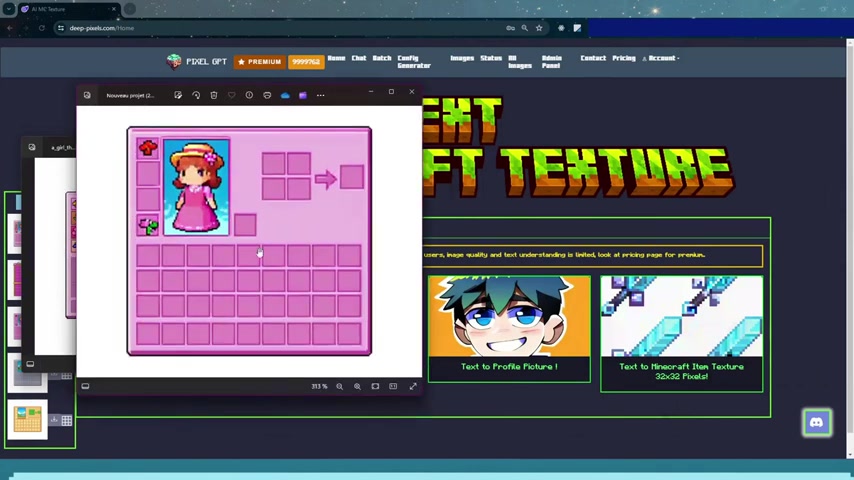Click the actual size 1:1 icon in Photos bar
Image resolution: width=854 pixels, height=480 pixels.
393,386
